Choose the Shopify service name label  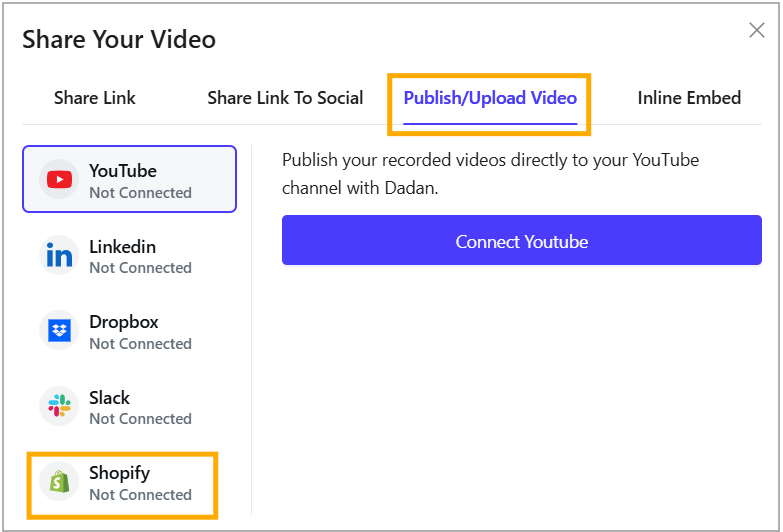[x=119, y=473]
